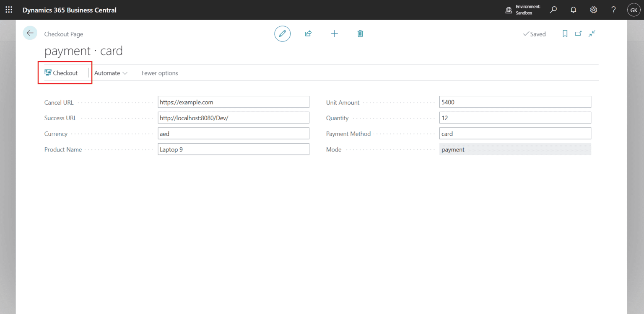This screenshot has width=644, height=314.
Task: Navigate back with the arrow button
Action: coord(30,33)
